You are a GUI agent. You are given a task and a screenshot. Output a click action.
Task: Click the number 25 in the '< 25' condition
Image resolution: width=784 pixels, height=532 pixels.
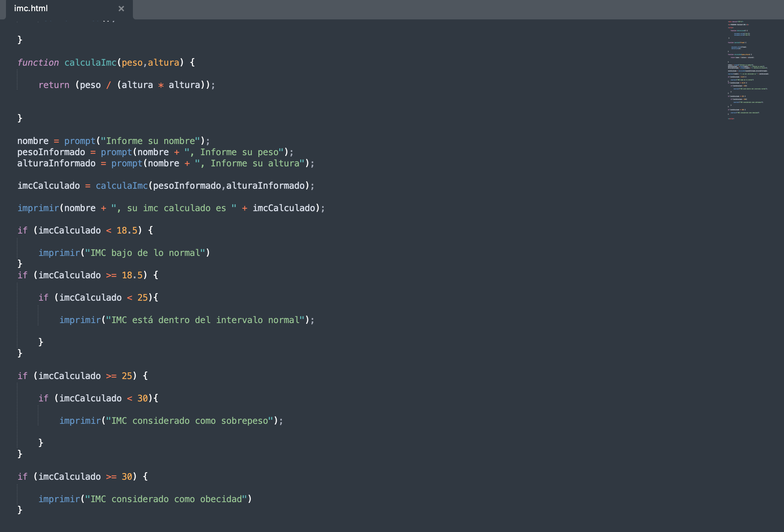coord(143,297)
